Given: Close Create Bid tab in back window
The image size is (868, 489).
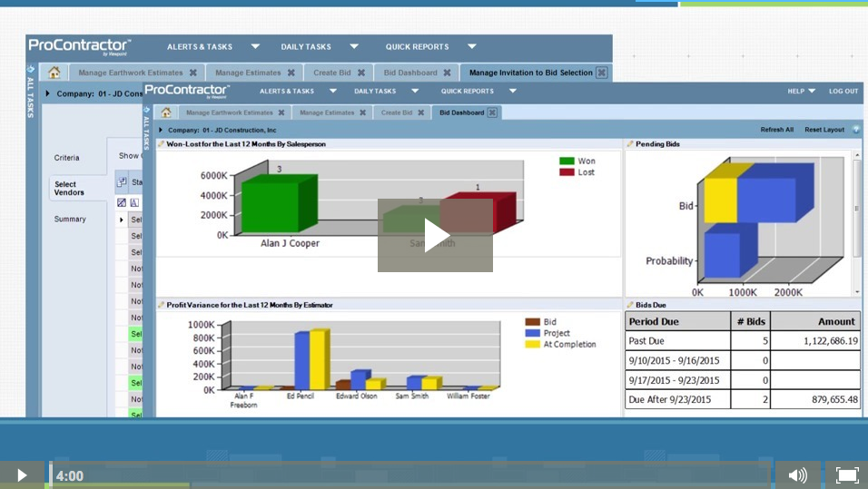Looking at the screenshot, I should click(361, 73).
